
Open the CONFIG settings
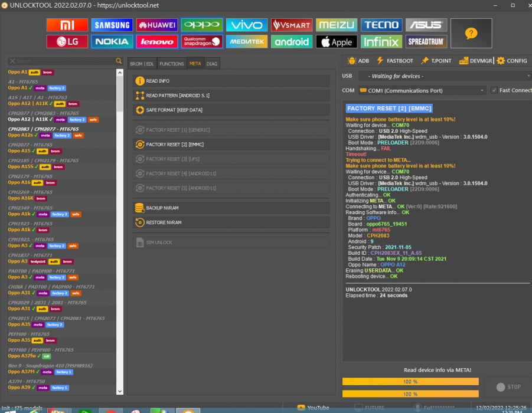click(x=512, y=61)
